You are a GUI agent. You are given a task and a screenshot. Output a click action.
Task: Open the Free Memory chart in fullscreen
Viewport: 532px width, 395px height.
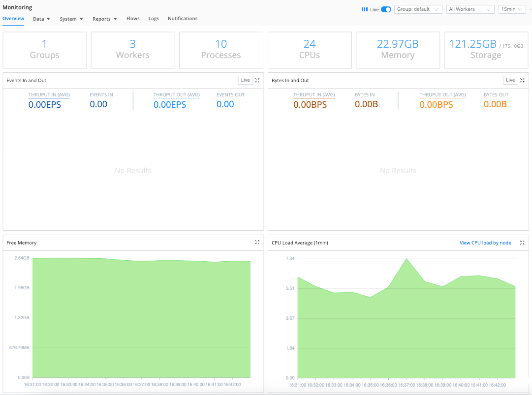tap(257, 242)
